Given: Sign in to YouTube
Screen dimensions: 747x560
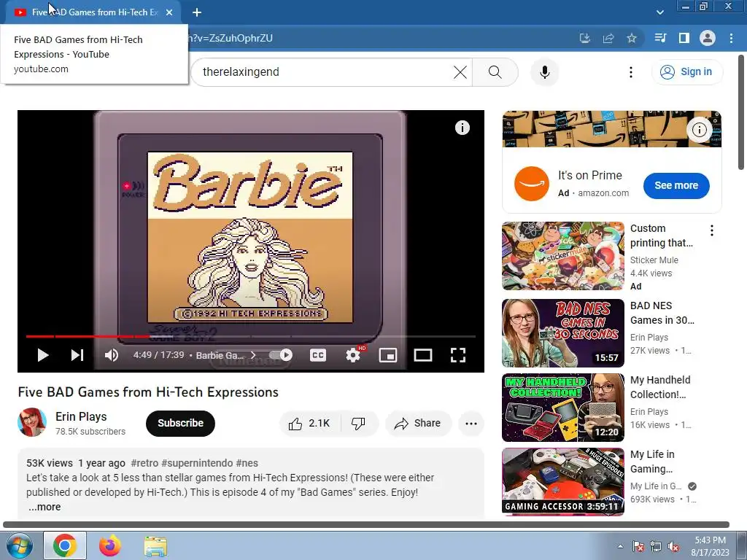Looking at the screenshot, I should [x=686, y=72].
